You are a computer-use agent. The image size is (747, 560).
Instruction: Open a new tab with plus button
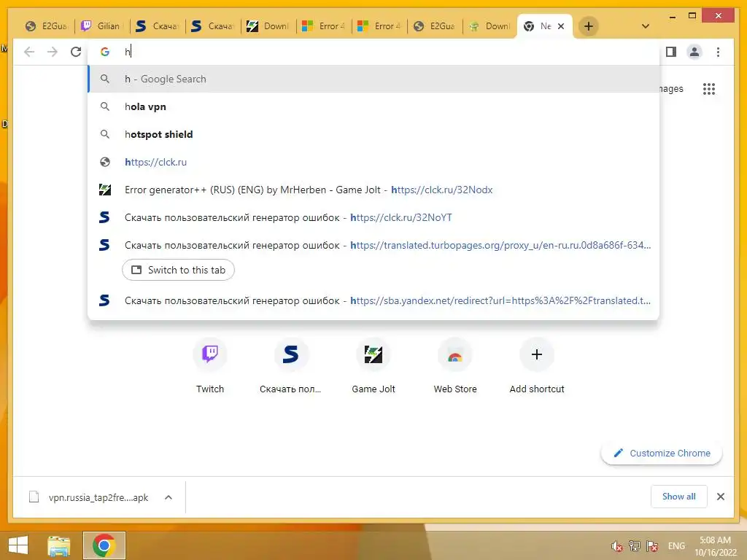tap(589, 26)
